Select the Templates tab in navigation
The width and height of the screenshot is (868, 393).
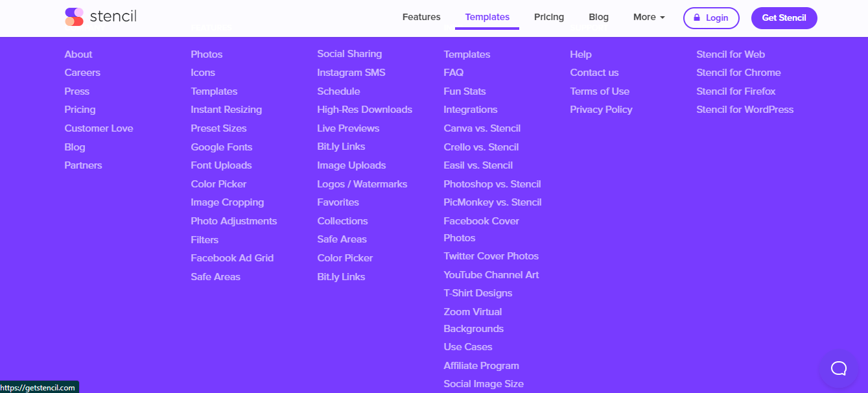[487, 18]
